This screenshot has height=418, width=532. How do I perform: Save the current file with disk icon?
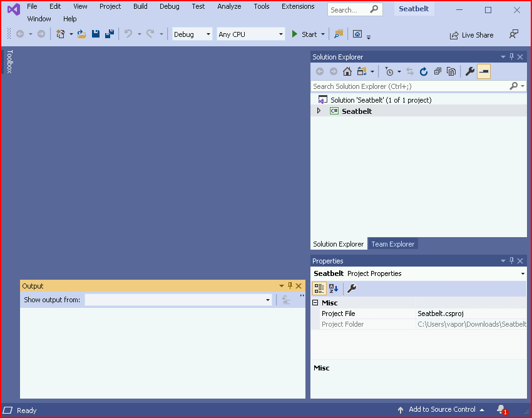tap(96, 34)
